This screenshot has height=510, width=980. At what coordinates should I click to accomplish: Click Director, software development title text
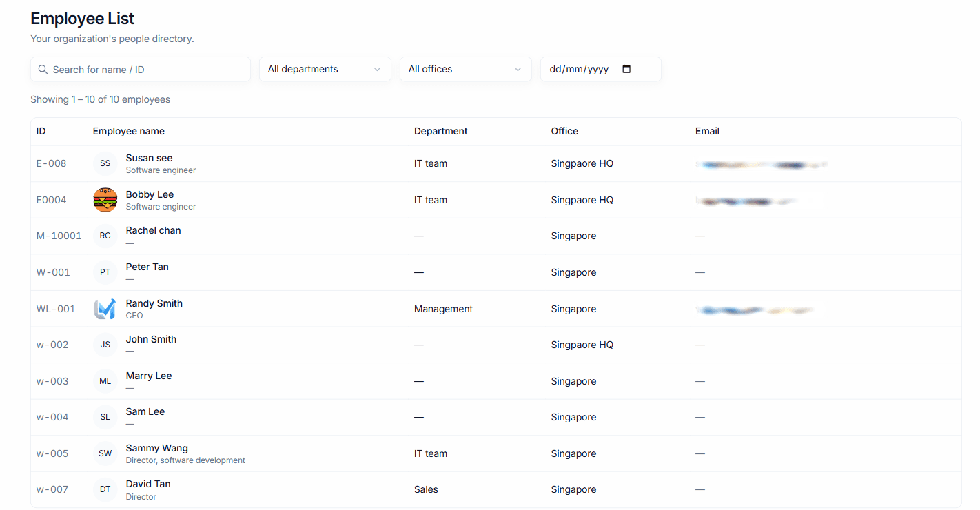[x=185, y=460]
